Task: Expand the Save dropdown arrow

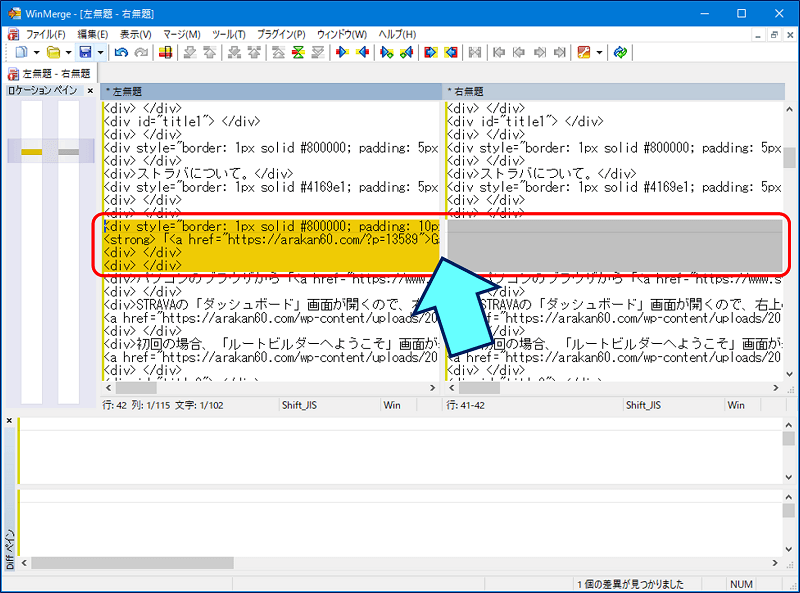Action: 101,53
